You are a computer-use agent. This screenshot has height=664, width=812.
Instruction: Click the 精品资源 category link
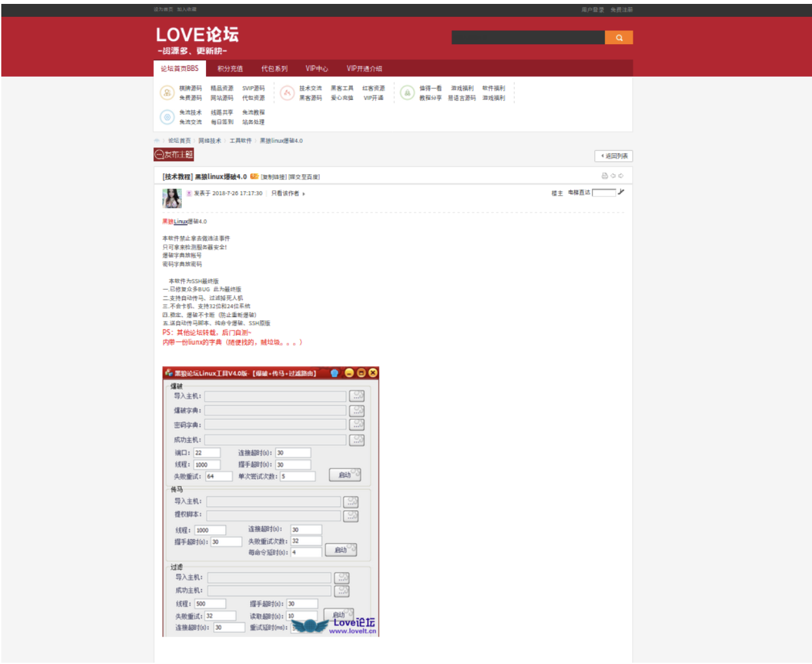222,88
